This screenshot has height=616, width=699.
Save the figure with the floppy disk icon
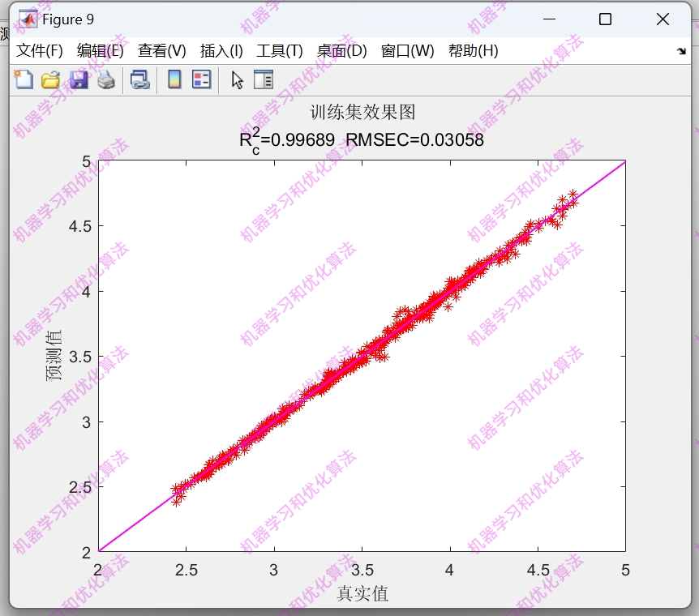pyautogui.click(x=79, y=80)
